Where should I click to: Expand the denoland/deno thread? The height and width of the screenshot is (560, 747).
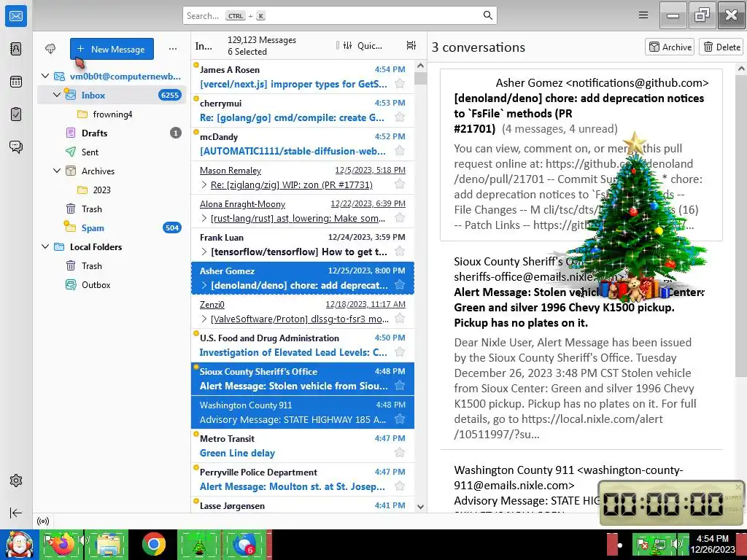(x=204, y=285)
